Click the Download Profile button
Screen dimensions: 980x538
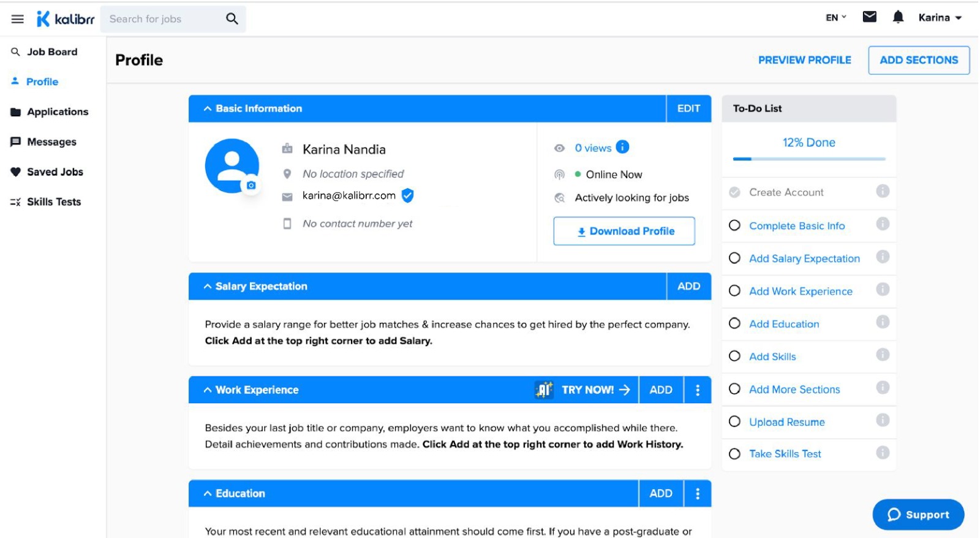coord(624,231)
